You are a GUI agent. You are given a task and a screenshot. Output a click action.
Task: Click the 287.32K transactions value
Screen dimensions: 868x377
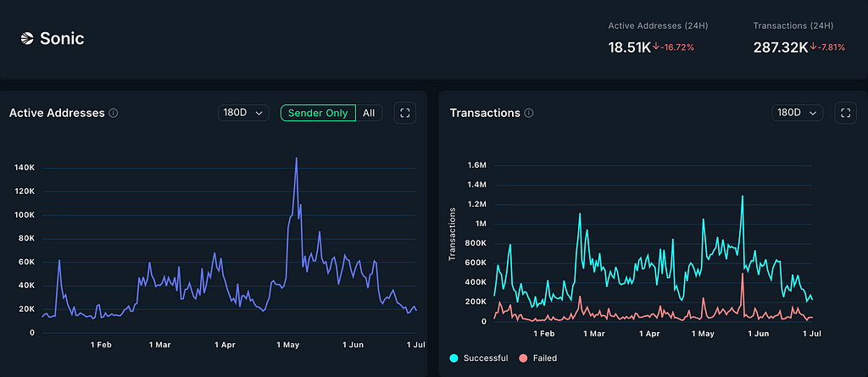tap(781, 47)
